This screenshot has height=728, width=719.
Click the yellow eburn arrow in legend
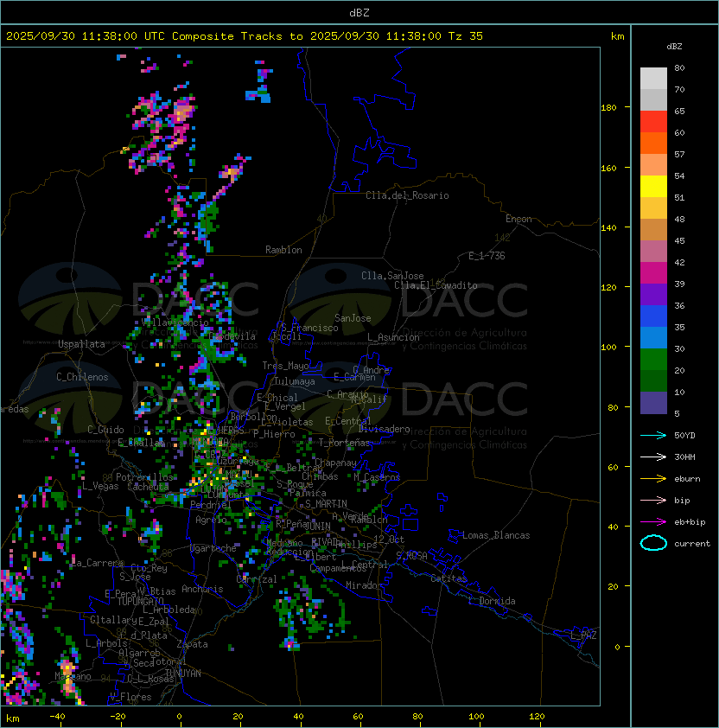[x=653, y=478]
